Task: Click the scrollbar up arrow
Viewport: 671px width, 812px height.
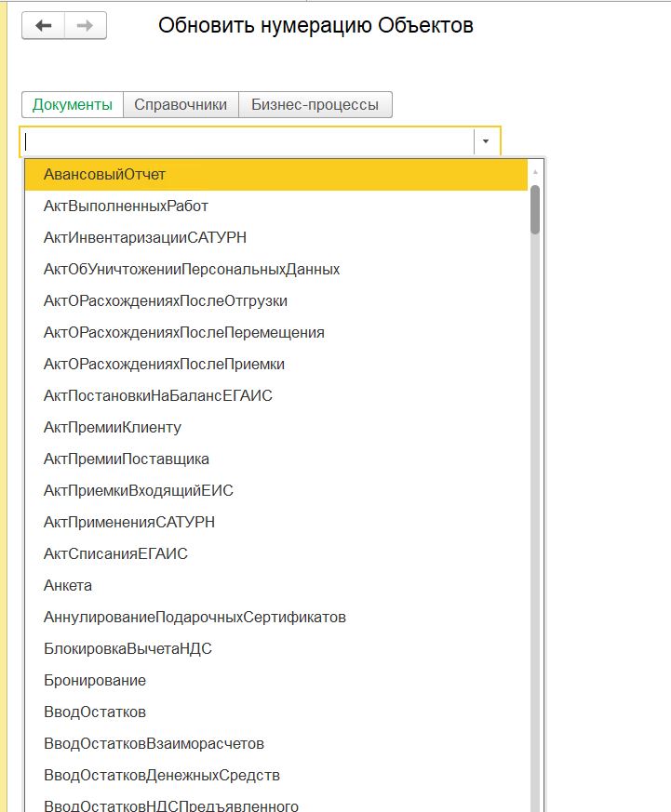Action: point(535,171)
